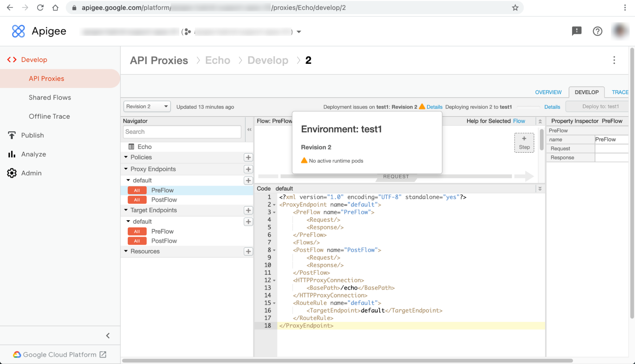This screenshot has height=364, width=635.
Task: Click the Navigator Search field
Action: pos(182,132)
